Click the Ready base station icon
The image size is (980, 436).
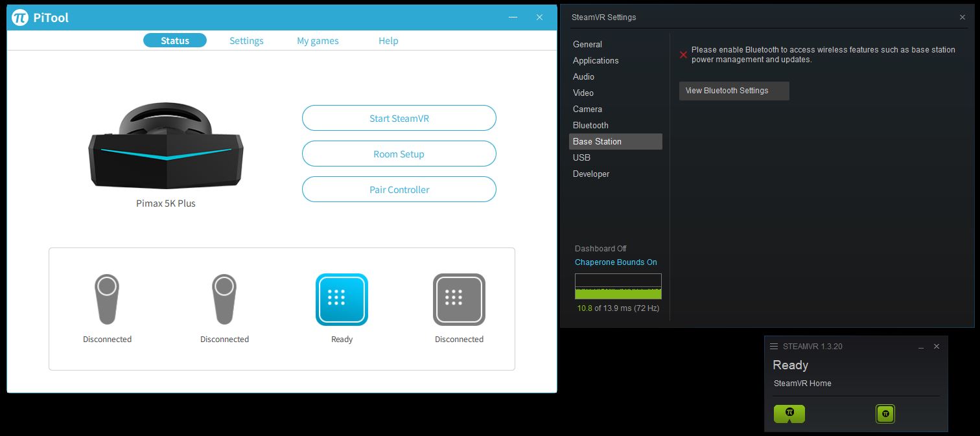pos(342,299)
